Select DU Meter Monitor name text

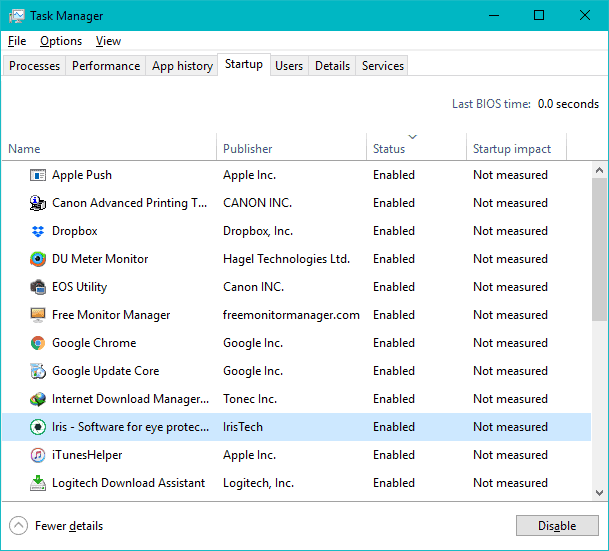tap(100, 259)
